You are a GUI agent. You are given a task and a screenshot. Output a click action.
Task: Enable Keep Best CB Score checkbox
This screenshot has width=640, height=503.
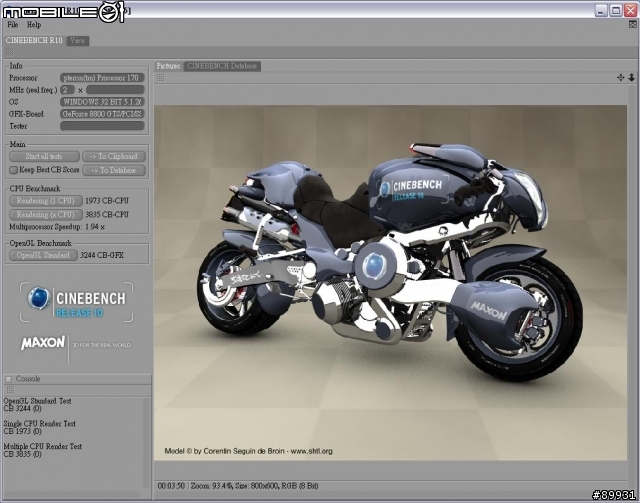[13, 170]
